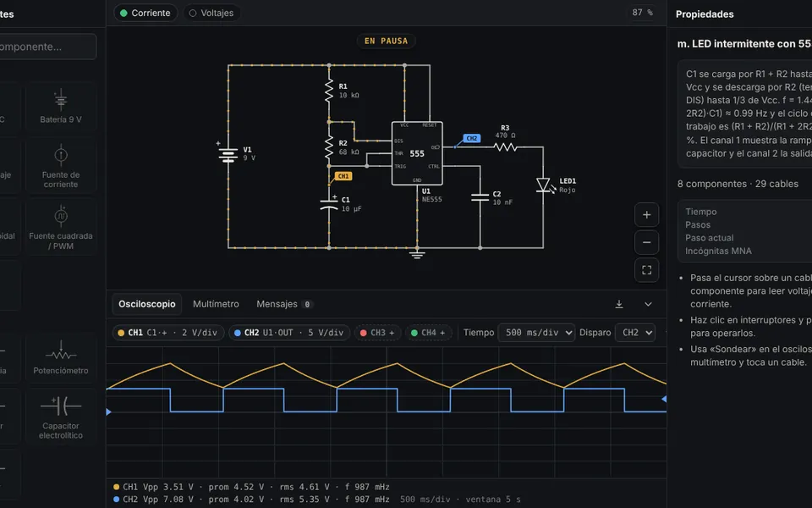Switch to Voltajes view mode
The height and width of the screenshot is (508, 812).
pos(211,13)
